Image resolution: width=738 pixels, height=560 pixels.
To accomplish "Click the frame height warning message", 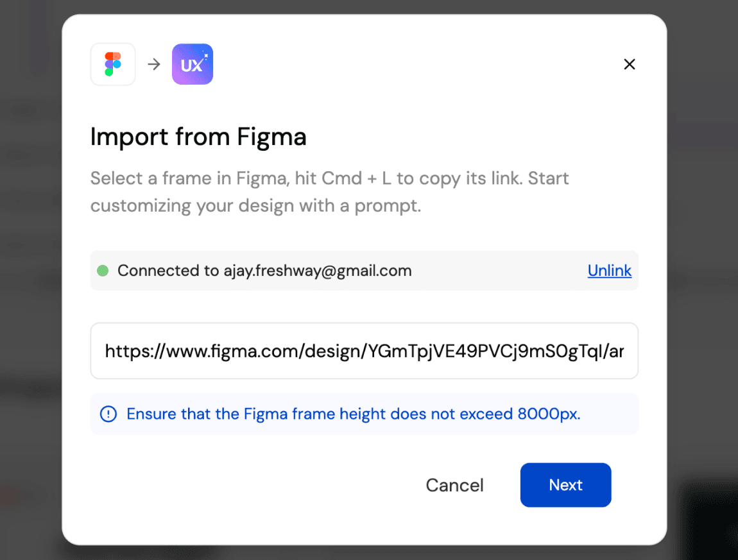I will (x=353, y=414).
